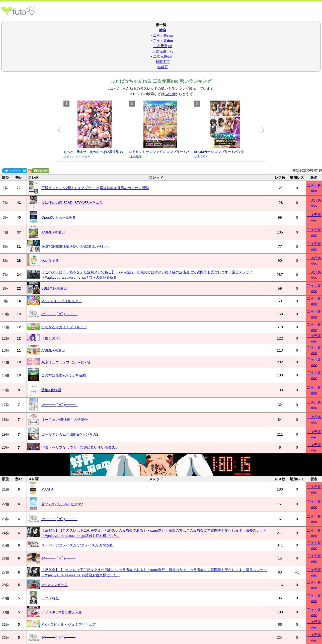Open the rank 24 反省会 thread link

154,533
